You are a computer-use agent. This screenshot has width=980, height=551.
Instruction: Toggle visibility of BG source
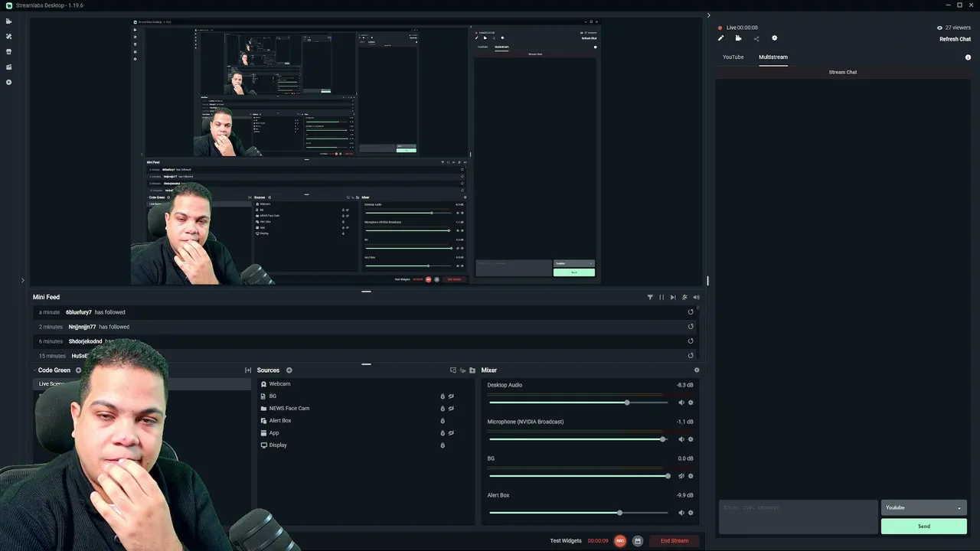point(451,396)
